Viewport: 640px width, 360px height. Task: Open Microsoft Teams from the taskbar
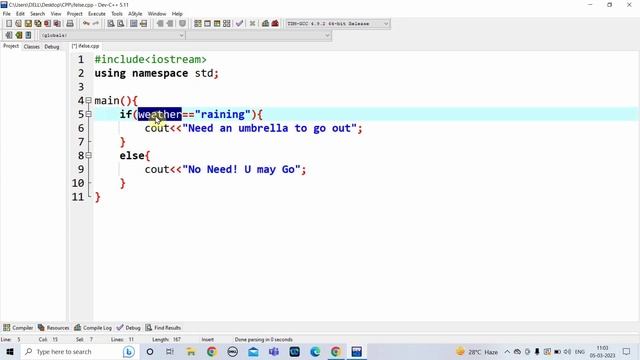pos(273,352)
